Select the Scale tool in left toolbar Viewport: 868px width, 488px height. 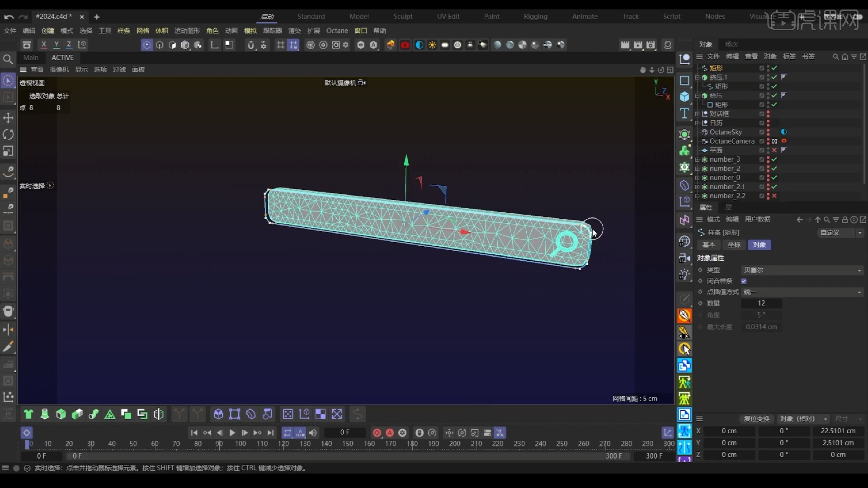tap(8, 151)
